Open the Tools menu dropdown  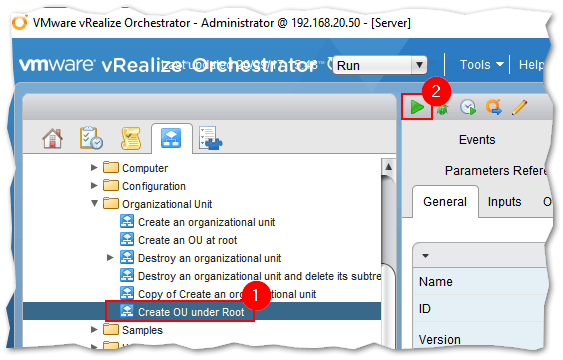click(x=481, y=65)
